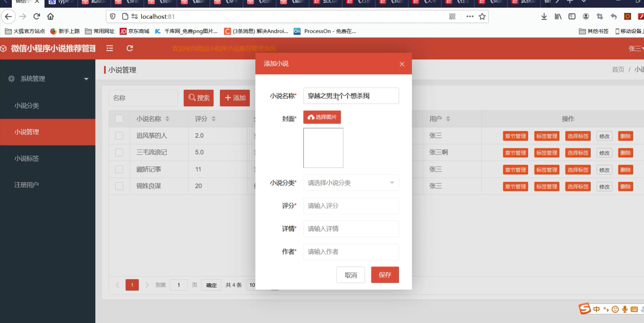The height and width of the screenshot is (323, 644).
Task: Click the QR code icon in address bar
Action: (x=452, y=16)
